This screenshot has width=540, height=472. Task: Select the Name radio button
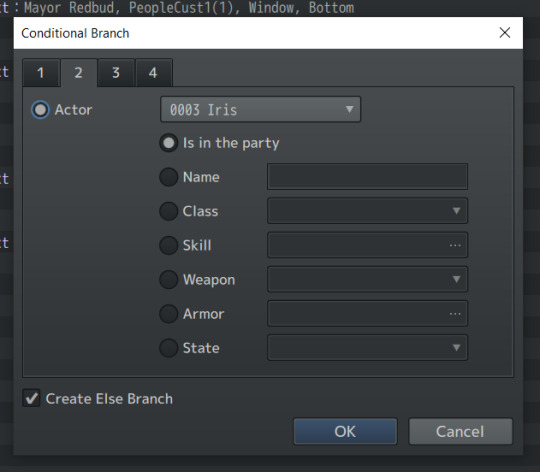pyautogui.click(x=168, y=177)
